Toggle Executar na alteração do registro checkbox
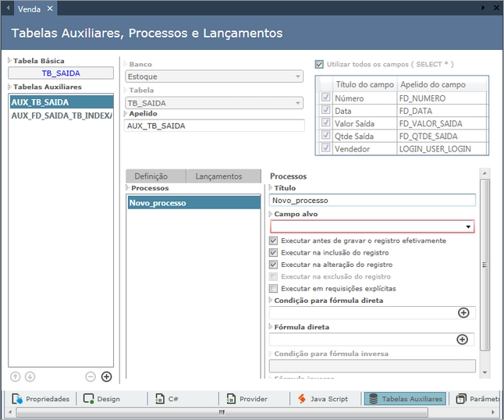504x420 pixels. [x=273, y=265]
